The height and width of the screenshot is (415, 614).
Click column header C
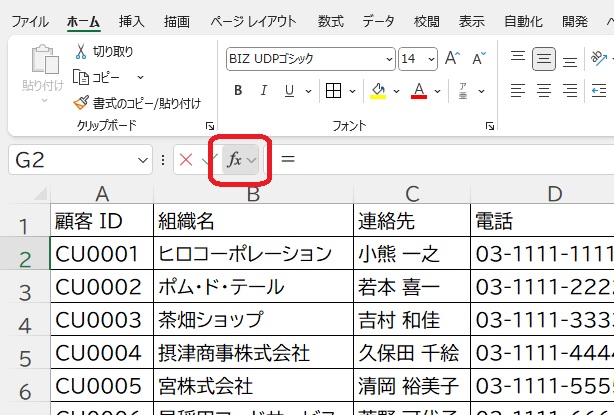coord(411,194)
